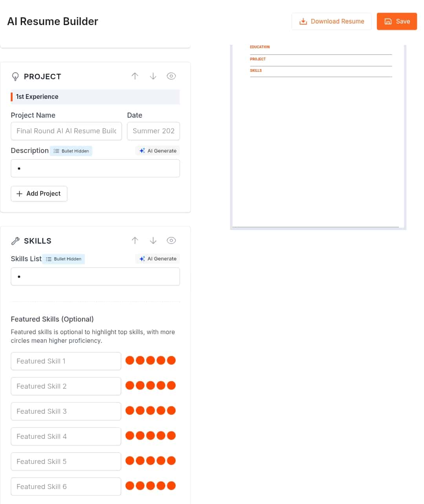Click EDUCATION heading in resume preview
Image resolution: width=424 pixels, height=504 pixels.
click(260, 47)
